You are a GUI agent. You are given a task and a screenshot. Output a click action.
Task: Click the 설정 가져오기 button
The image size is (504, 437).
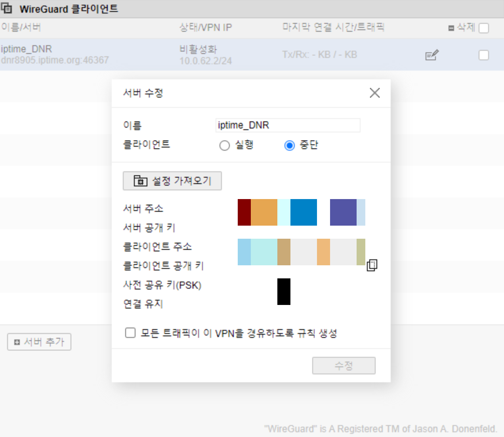[x=172, y=181]
